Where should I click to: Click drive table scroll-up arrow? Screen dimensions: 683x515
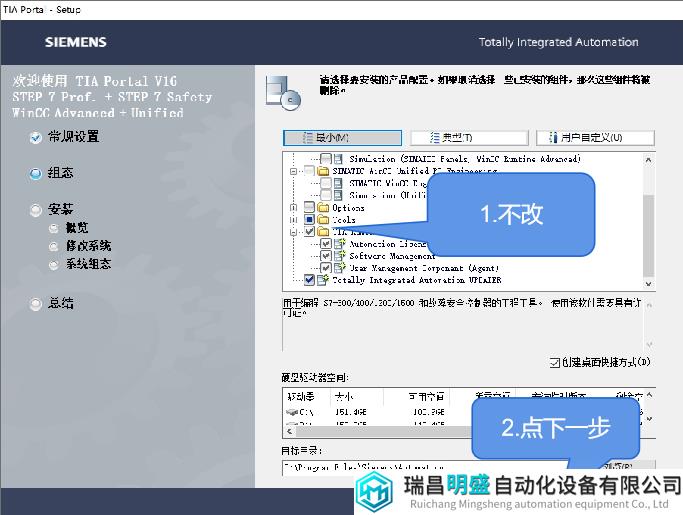(649, 395)
